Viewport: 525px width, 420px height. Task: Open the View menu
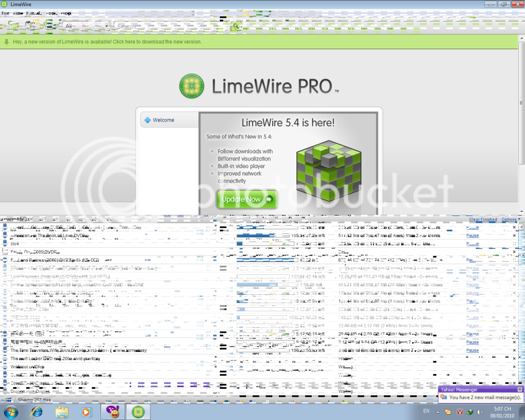click(x=18, y=13)
